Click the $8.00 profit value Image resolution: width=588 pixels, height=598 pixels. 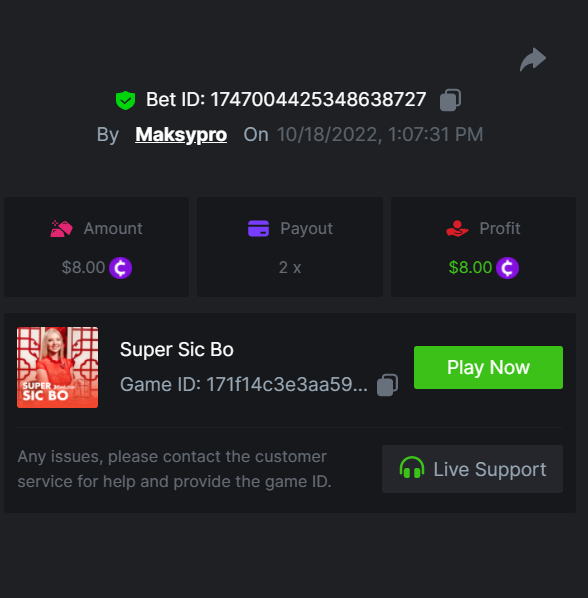click(x=470, y=267)
